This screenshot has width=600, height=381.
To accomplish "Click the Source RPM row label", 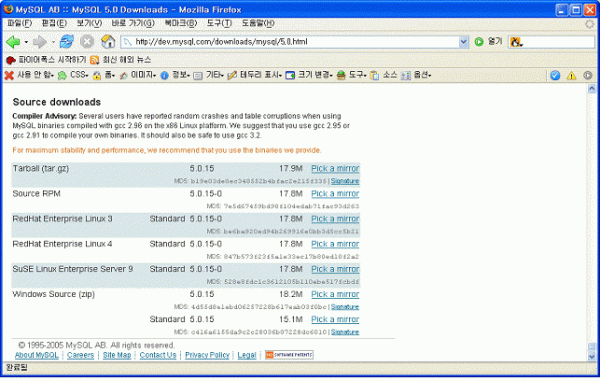I will (36, 194).
